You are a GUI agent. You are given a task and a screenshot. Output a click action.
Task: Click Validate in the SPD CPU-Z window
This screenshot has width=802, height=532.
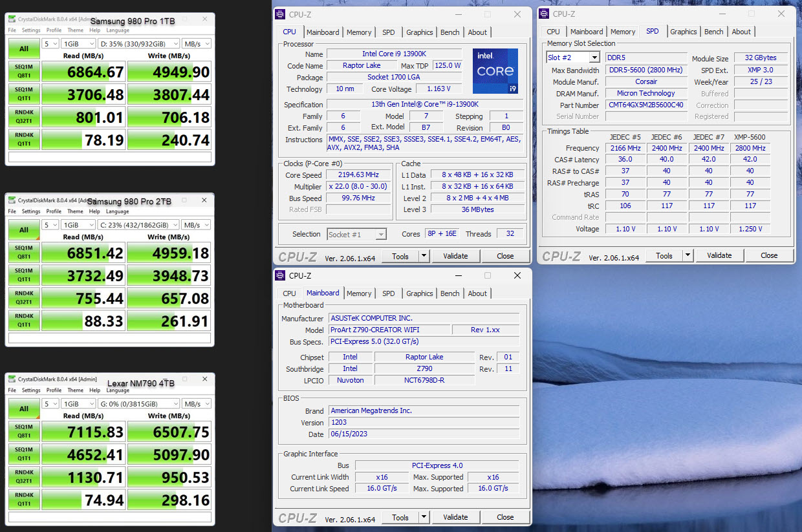pyautogui.click(x=719, y=255)
